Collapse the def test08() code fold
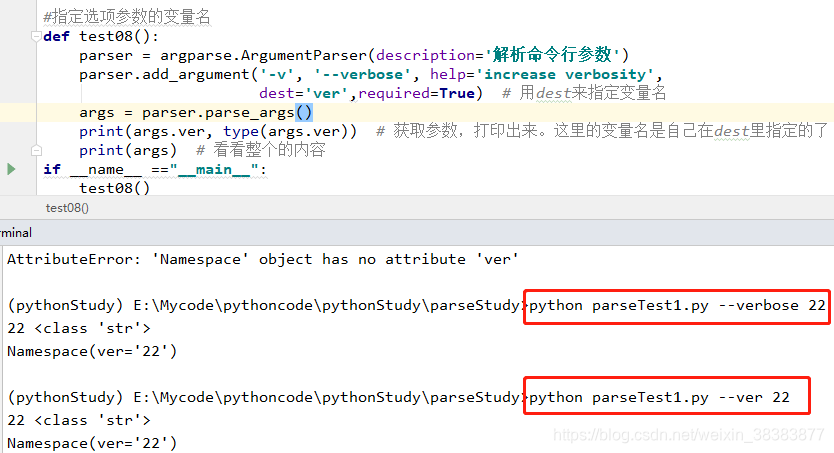 click(x=36, y=36)
